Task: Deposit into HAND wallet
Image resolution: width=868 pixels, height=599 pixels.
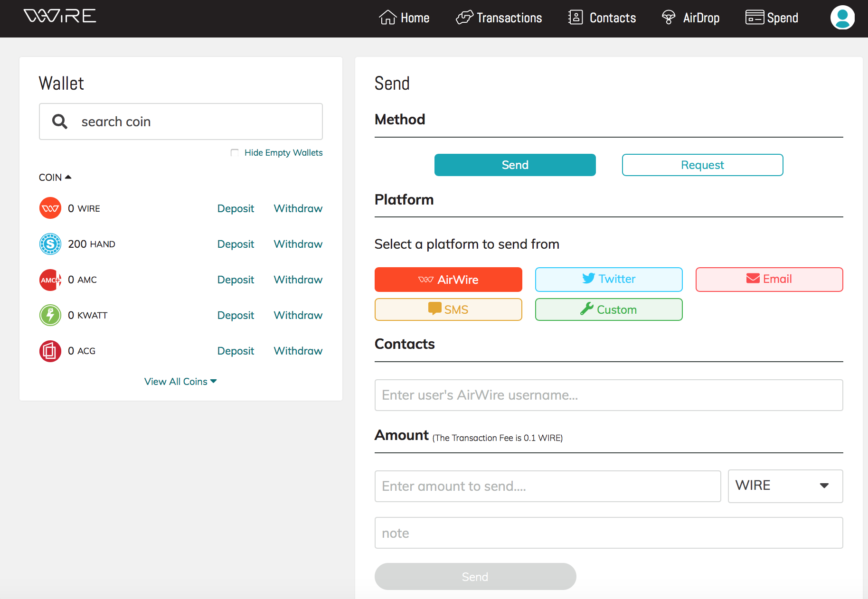Action: pyautogui.click(x=236, y=244)
